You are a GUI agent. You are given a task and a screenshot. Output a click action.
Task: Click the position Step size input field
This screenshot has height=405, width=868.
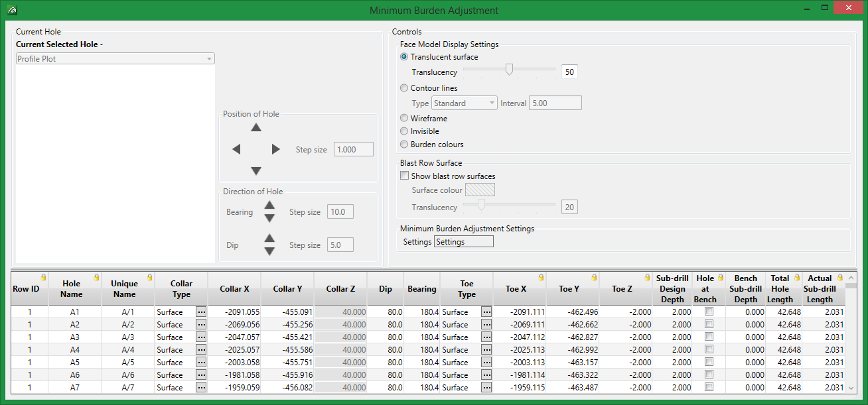point(353,150)
